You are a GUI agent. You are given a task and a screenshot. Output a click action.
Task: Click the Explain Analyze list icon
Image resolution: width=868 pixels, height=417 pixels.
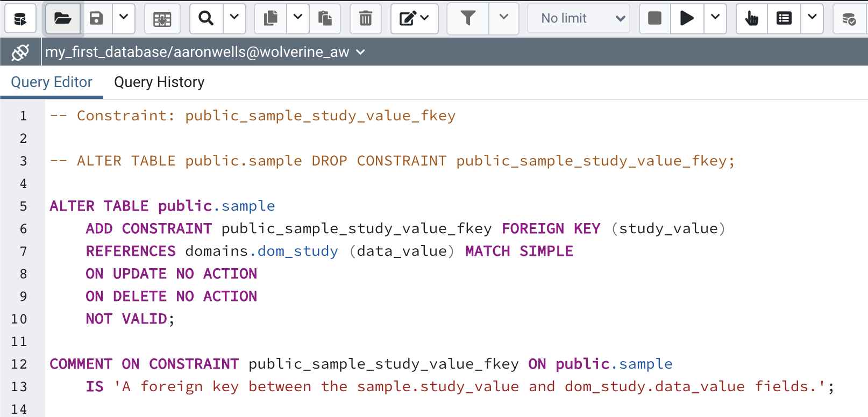(784, 19)
